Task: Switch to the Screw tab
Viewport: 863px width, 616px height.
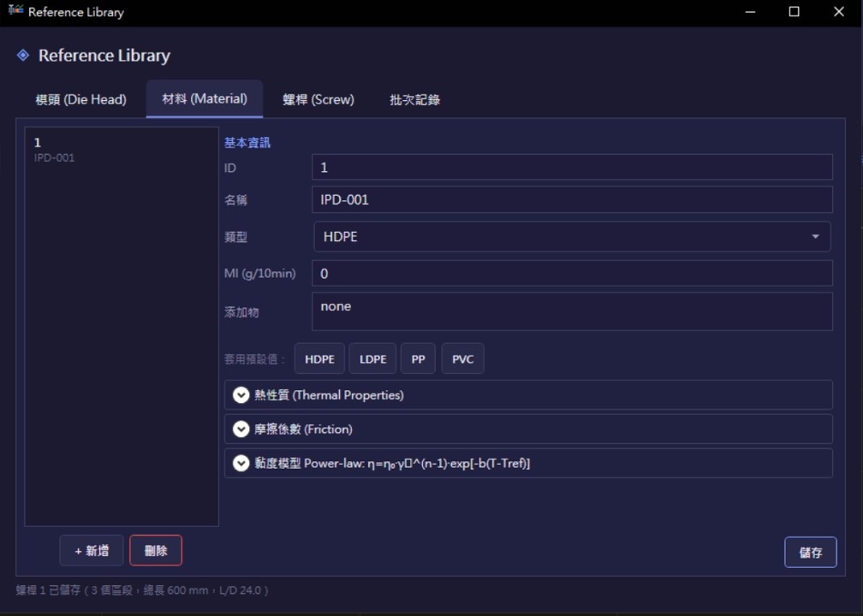Action: 318,99
